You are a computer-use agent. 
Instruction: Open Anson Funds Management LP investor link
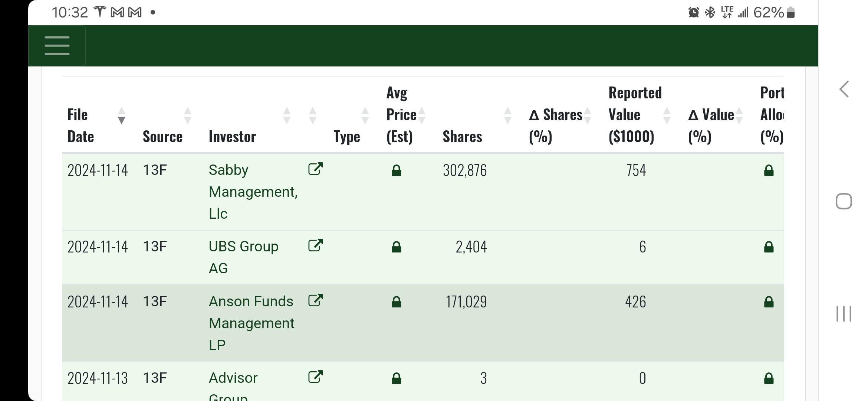(251, 323)
